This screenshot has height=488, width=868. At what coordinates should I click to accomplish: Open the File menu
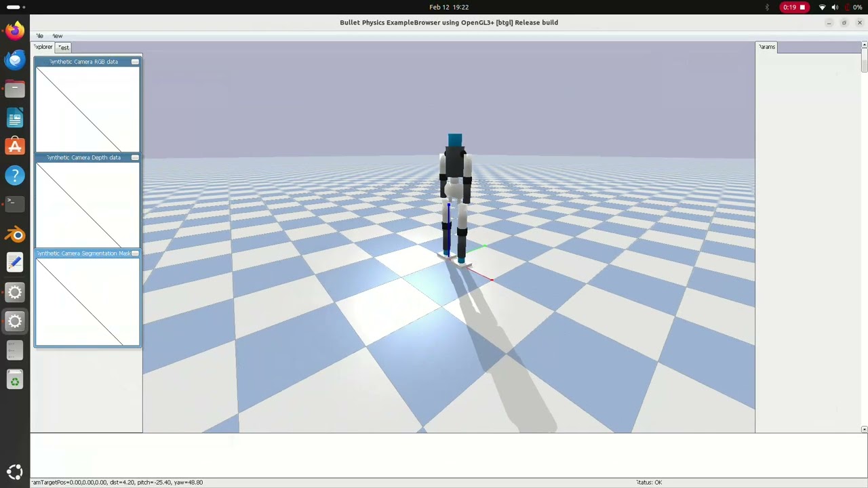(40, 36)
